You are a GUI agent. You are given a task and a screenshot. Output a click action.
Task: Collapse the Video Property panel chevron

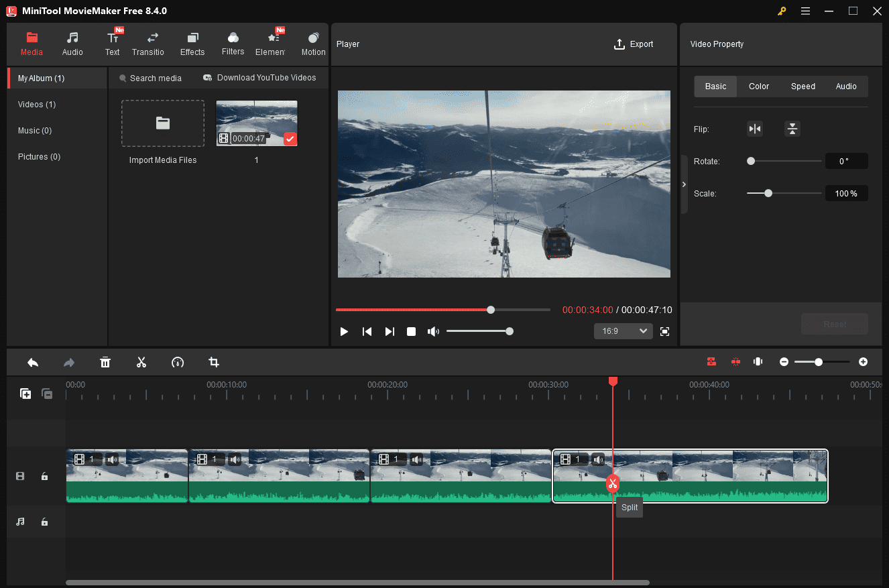pos(684,184)
